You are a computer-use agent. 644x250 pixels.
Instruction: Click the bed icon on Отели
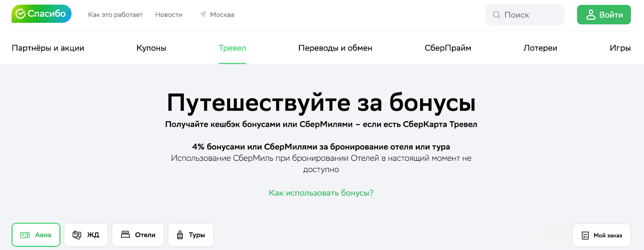click(x=125, y=235)
